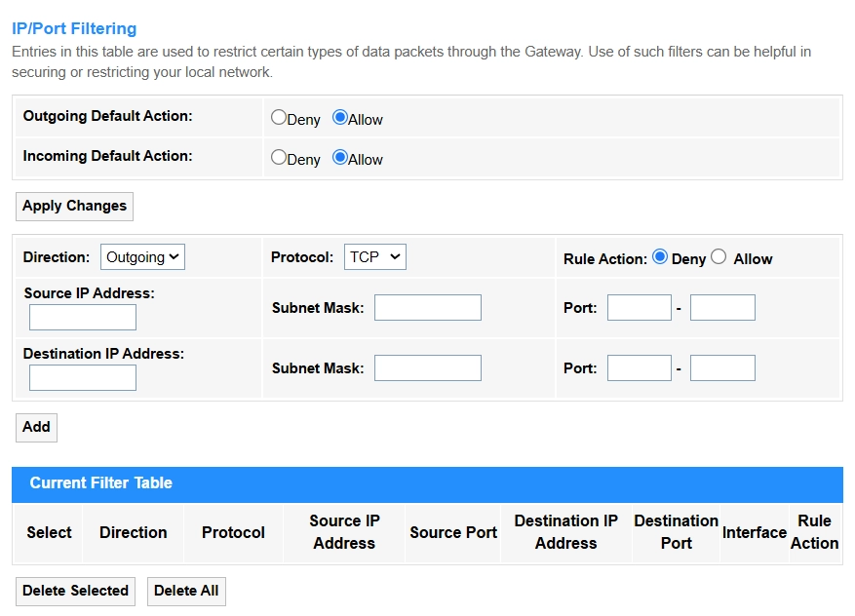Image resolution: width=855 pixels, height=616 pixels.
Task: Click the Add button
Action: [x=36, y=427]
